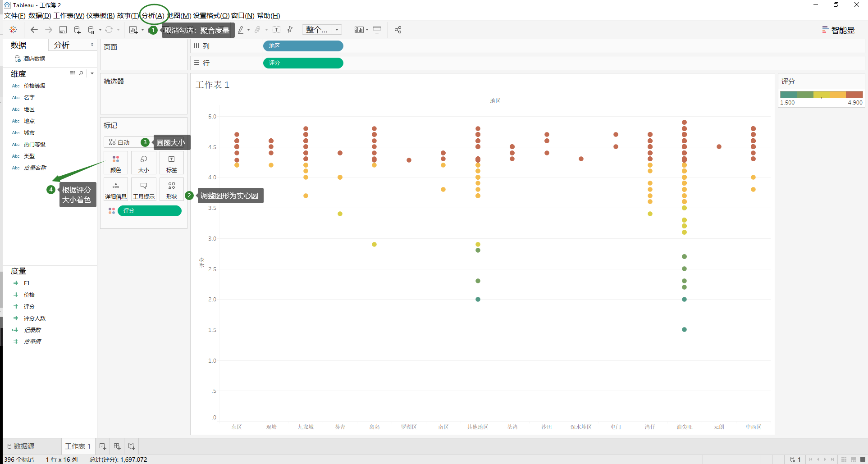868x464 pixels.
Task: Open dropdown next to pause data updates
Action: pos(100,30)
